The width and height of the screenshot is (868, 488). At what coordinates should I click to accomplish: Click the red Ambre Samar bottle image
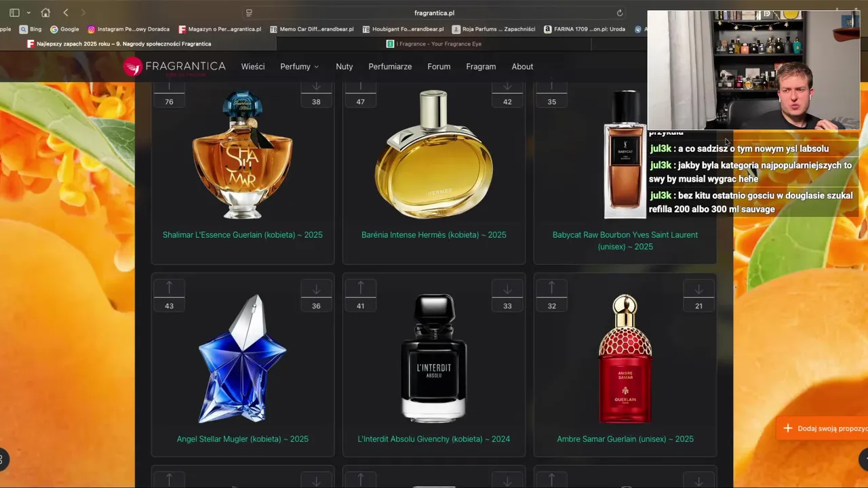coord(625,359)
